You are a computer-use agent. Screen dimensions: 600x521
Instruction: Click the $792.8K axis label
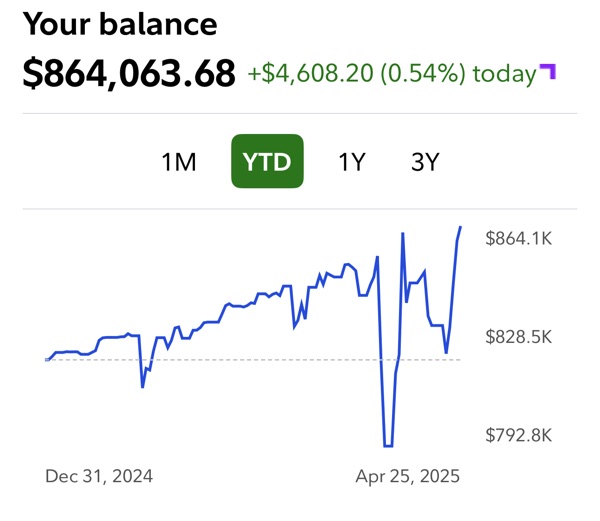(x=518, y=434)
